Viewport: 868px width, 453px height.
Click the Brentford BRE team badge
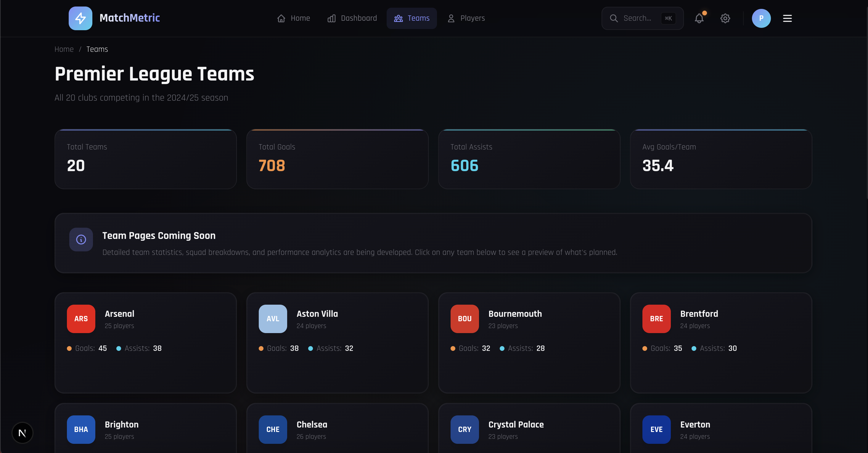[x=656, y=319]
